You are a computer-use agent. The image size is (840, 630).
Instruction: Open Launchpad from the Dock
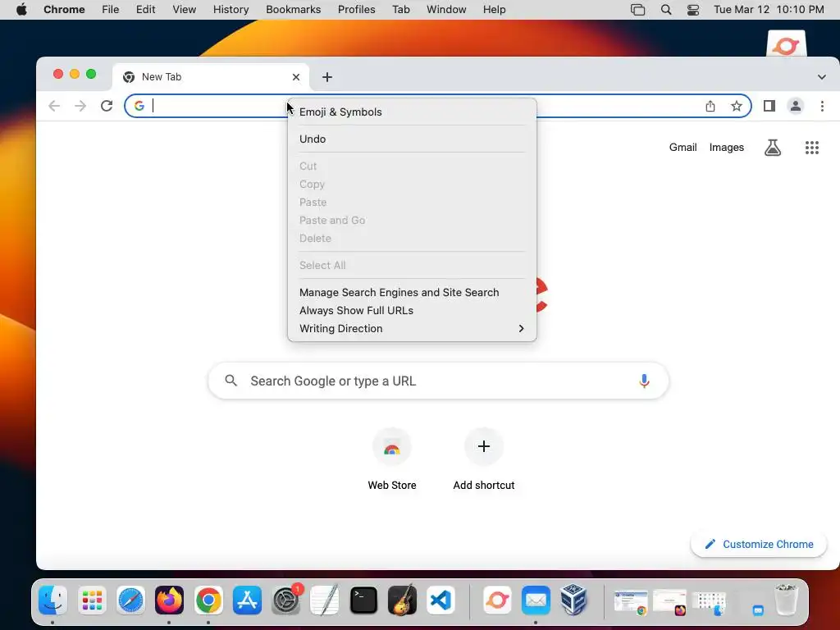click(92, 600)
